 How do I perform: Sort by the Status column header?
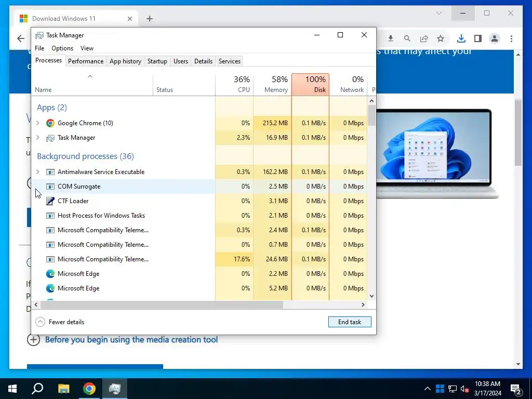pyautogui.click(x=184, y=85)
